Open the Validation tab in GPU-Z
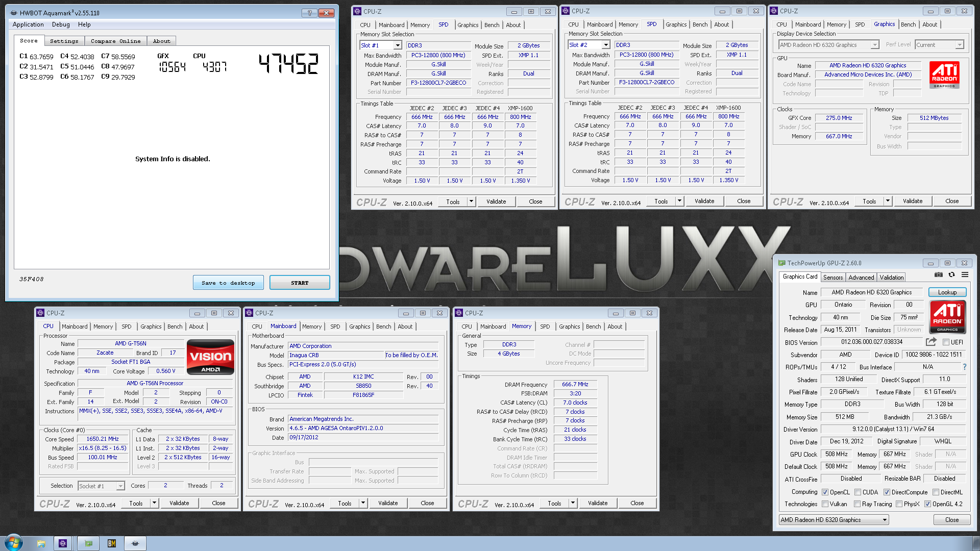The height and width of the screenshot is (551, 980). pyautogui.click(x=891, y=278)
